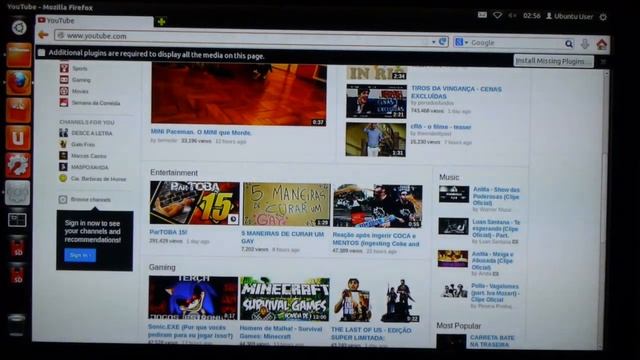640x360 pixels.
Task: Open System Settings gear-and-wrench launcher icon
Action: coord(18,165)
